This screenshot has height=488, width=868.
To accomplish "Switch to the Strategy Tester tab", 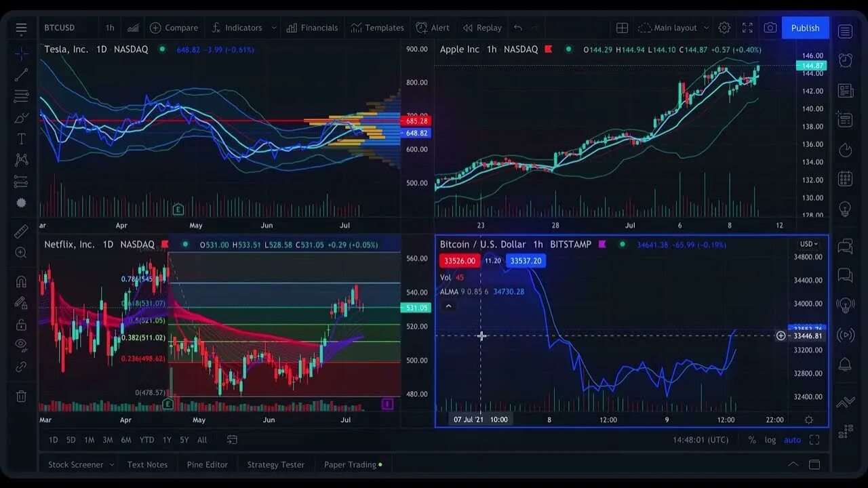I will [x=275, y=464].
